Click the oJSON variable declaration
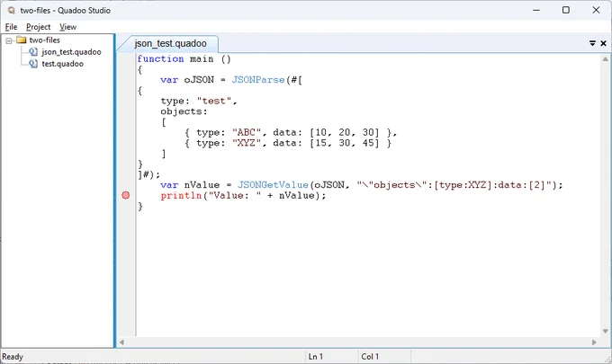 199,80
